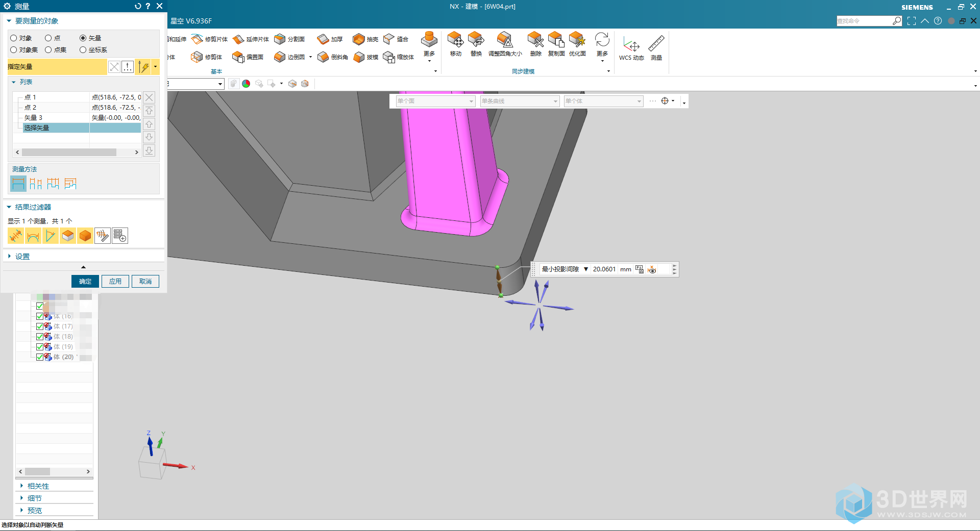Open 调整圆角大小 (Resize Blend) tool
Image resolution: width=980 pixels, height=531 pixels.
point(505,44)
